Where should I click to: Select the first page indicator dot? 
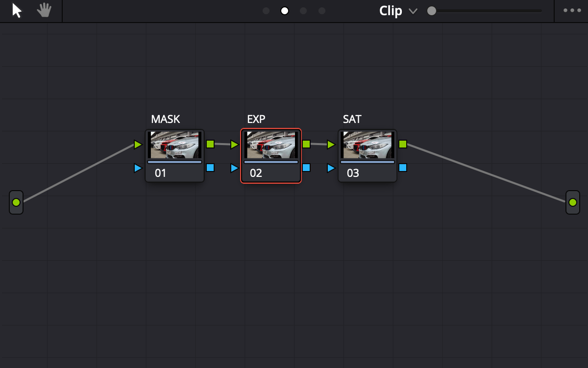pyautogui.click(x=266, y=10)
